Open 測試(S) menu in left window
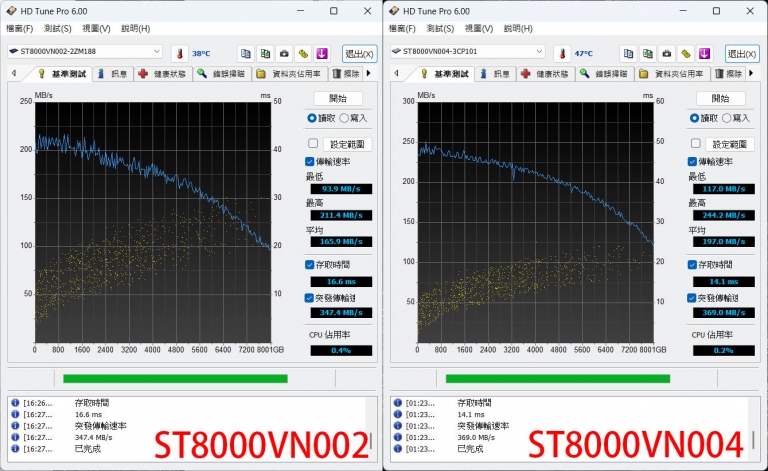 (58, 28)
